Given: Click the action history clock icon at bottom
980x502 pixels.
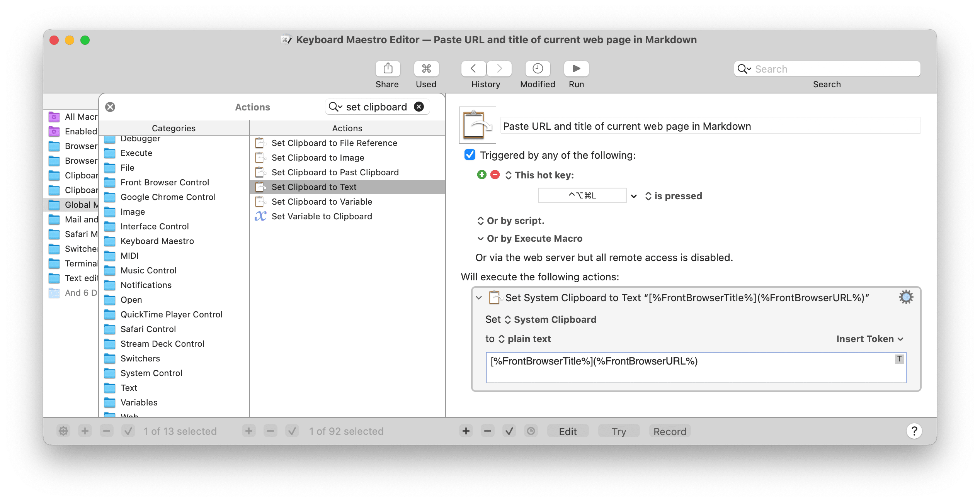Looking at the screenshot, I should click(x=531, y=431).
